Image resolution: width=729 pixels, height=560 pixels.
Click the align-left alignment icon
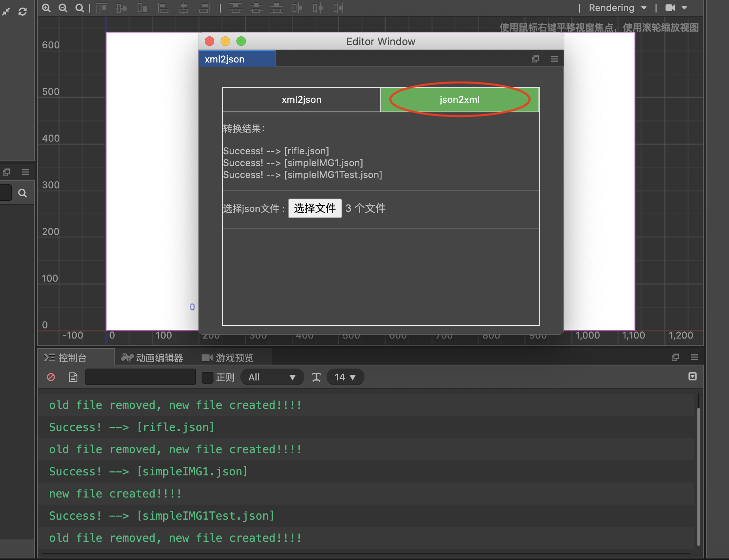pyautogui.click(x=163, y=8)
